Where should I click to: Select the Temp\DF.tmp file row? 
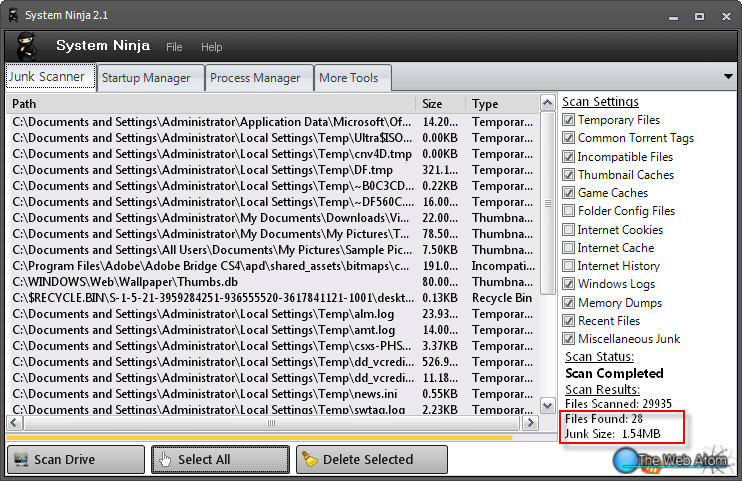tap(273, 170)
